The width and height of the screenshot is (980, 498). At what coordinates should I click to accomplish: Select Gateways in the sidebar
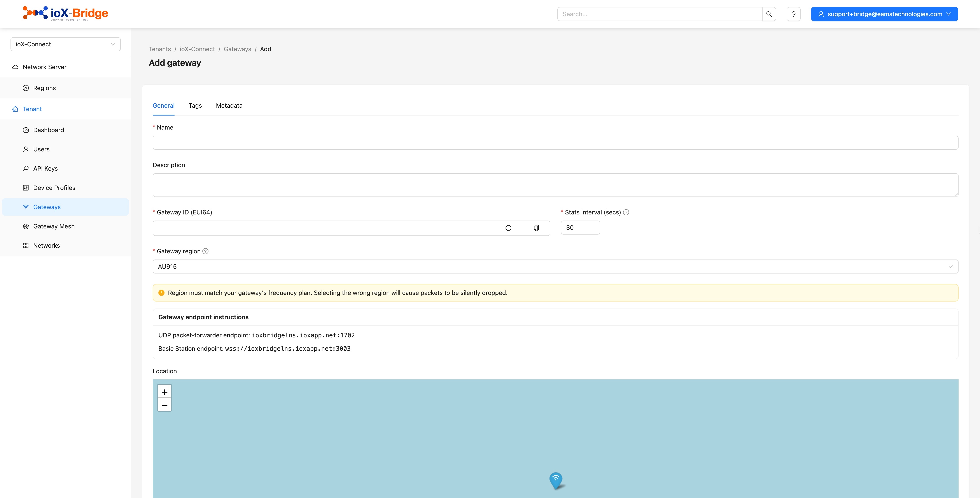(x=65, y=207)
